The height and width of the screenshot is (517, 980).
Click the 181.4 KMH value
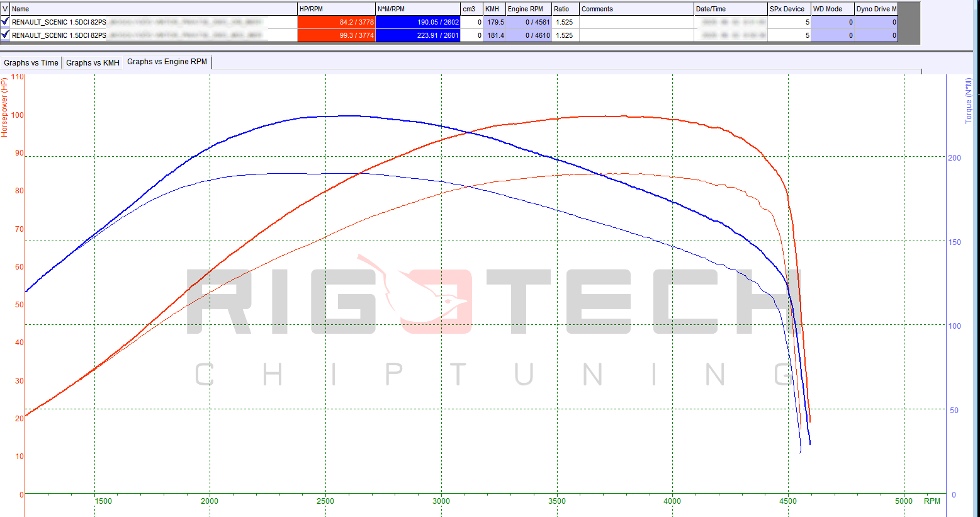494,35
